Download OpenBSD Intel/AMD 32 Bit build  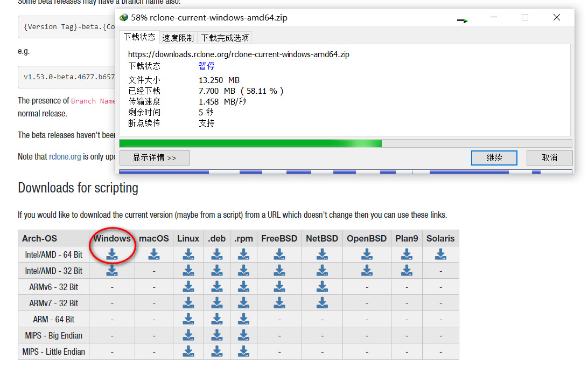pyautogui.click(x=367, y=271)
